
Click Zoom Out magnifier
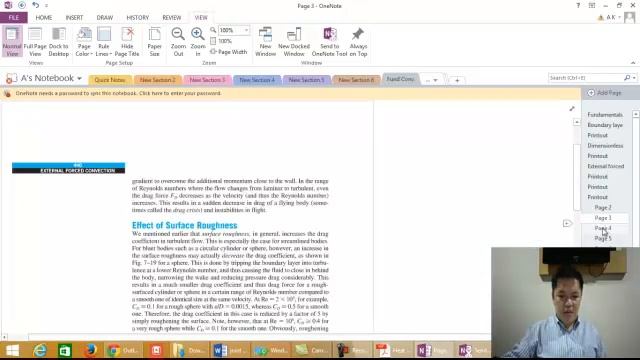coord(178,42)
